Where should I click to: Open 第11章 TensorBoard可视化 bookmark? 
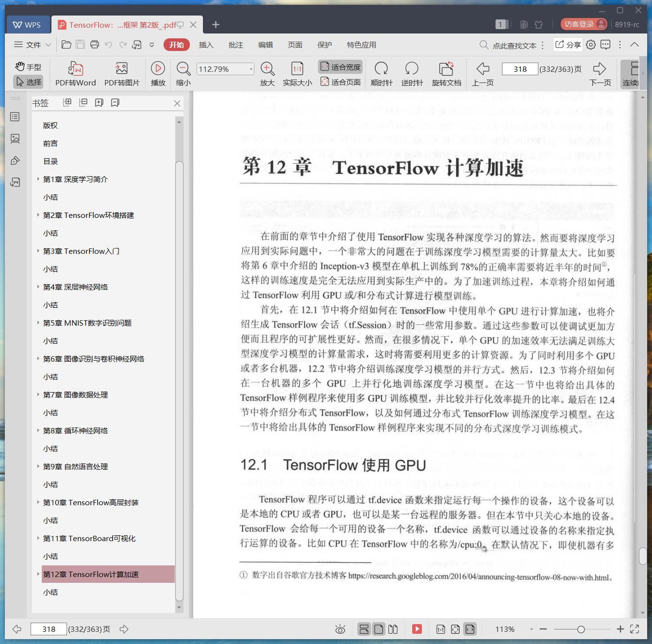coord(89,538)
